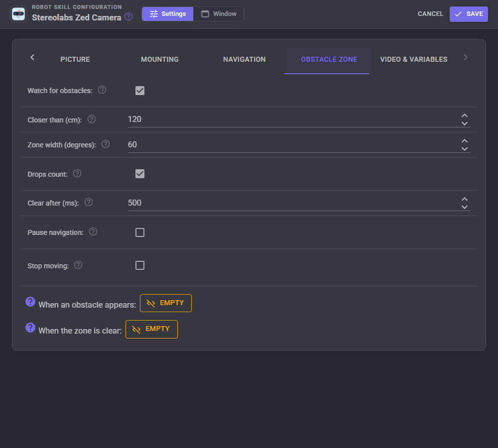Open help for When the zone is clear
This screenshot has width=498, height=448.
pos(30,328)
